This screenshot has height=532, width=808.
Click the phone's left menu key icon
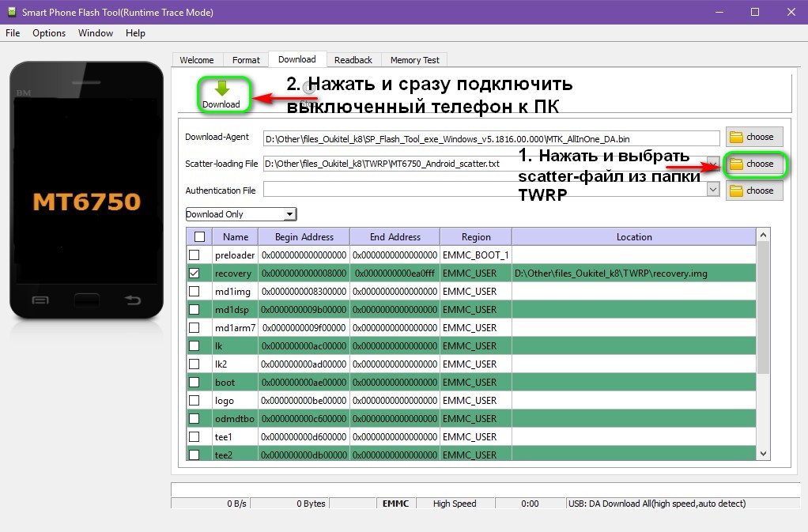[40, 300]
